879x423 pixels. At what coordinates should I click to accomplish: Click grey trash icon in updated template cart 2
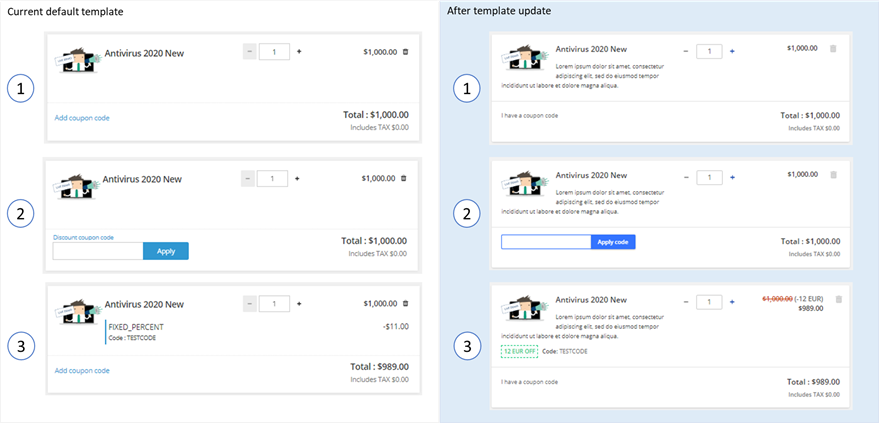(832, 175)
